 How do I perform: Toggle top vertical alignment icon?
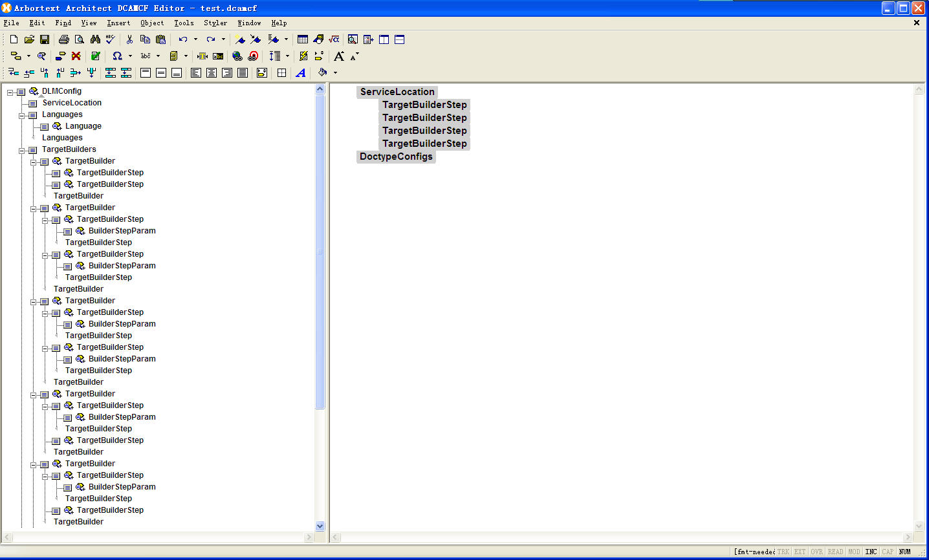146,73
